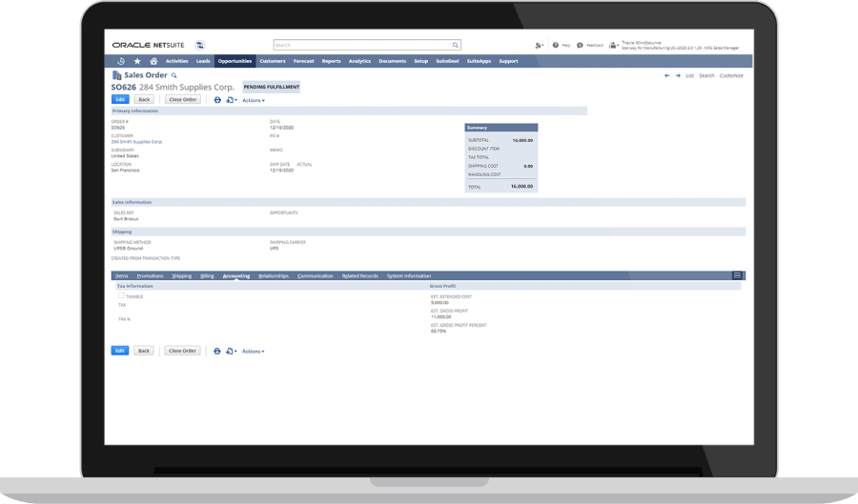Toggle the Taxable checkbox
The width and height of the screenshot is (858, 504).
121,295
